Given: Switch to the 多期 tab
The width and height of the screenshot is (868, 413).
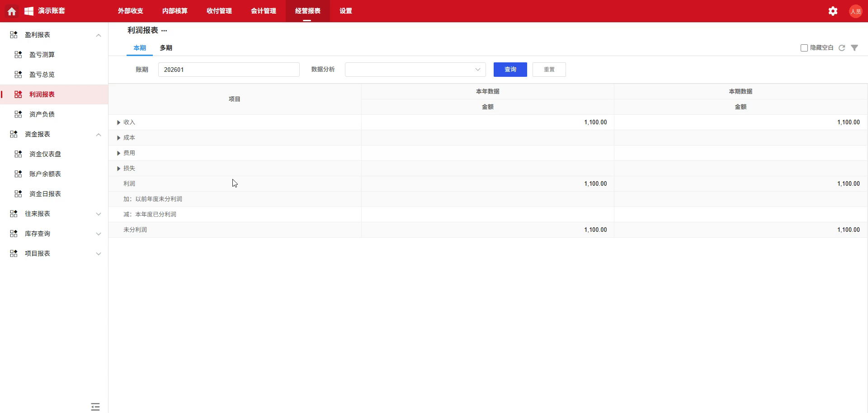Looking at the screenshot, I should (x=166, y=48).
